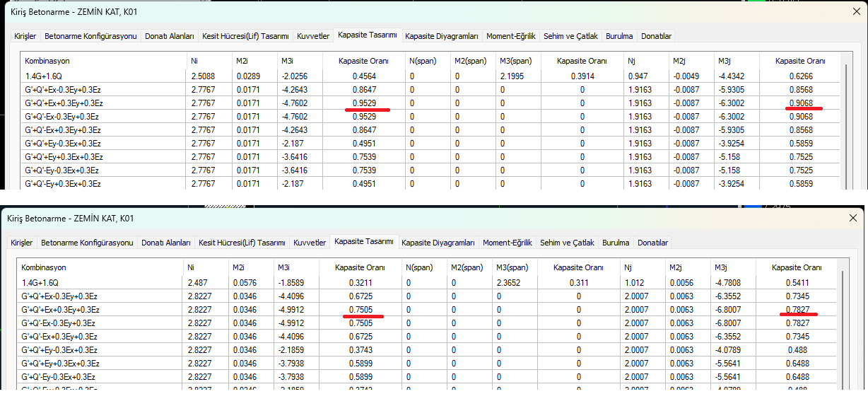The image size is (868, 394).
Task: Select the 1.4G+1.6Q row with Ni 2.5088
Action: (430, 76)
